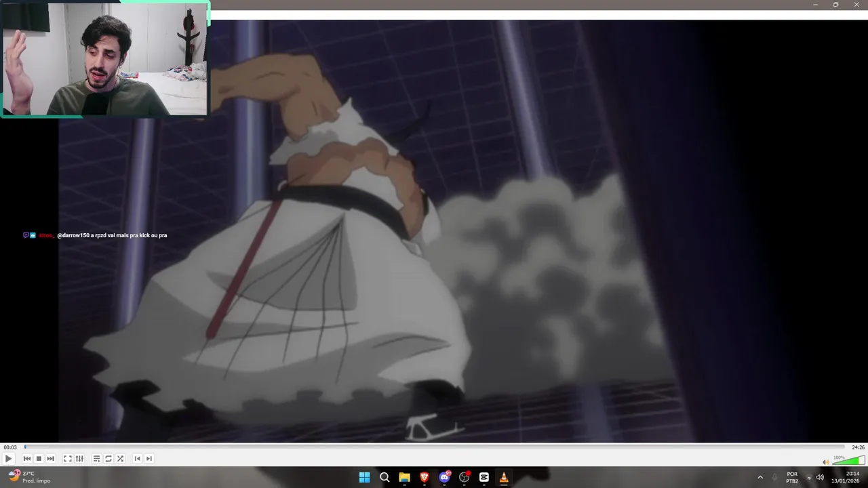Toggle loop repeat mode
This screenshot has width=868, height=488.
click(x=108, y=459)
